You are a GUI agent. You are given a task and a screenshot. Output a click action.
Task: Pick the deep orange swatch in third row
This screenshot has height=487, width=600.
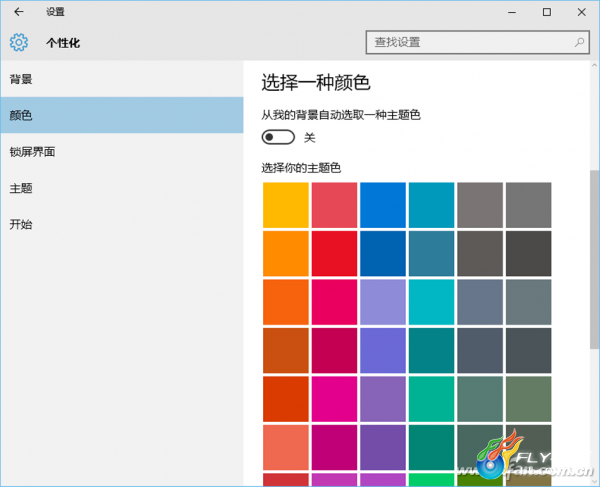point(286,302)
